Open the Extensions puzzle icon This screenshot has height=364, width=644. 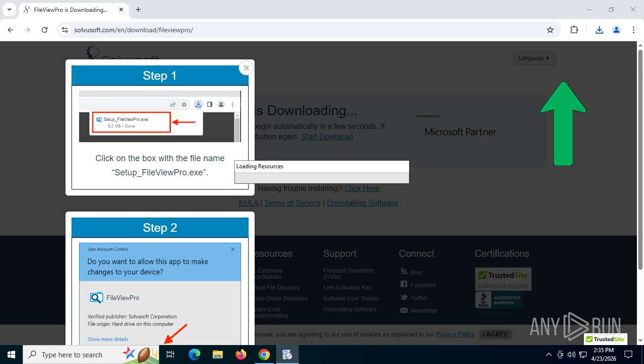pyautogui.click(x=574, y=30)
